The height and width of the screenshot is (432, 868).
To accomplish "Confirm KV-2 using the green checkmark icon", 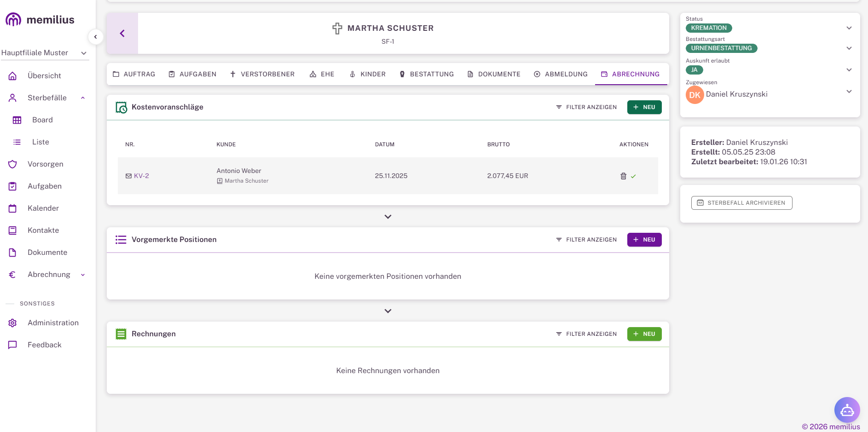I will tap(633, 176).
